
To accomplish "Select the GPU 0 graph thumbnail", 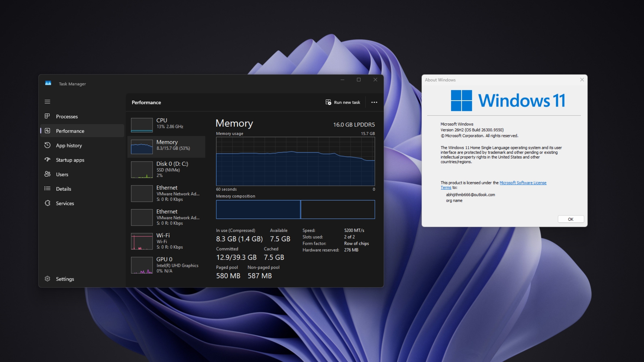I will 142,265.
